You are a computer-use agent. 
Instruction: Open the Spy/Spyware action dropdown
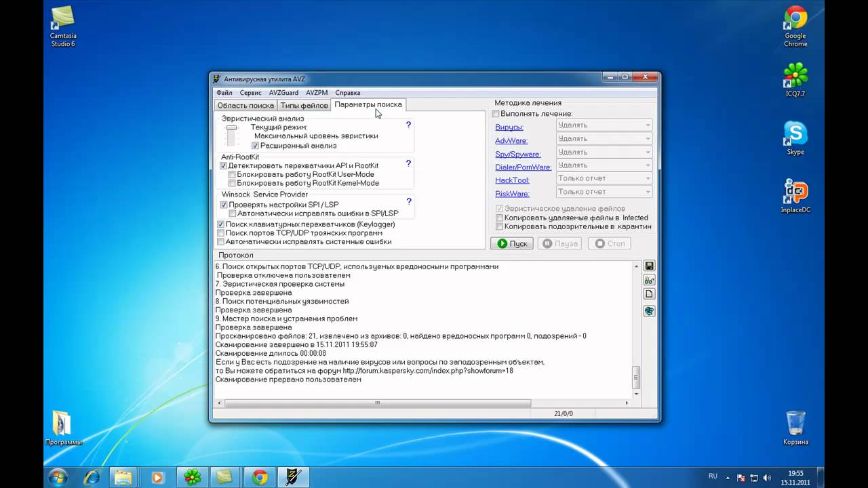pyautogui.click(x=604, y=152)
